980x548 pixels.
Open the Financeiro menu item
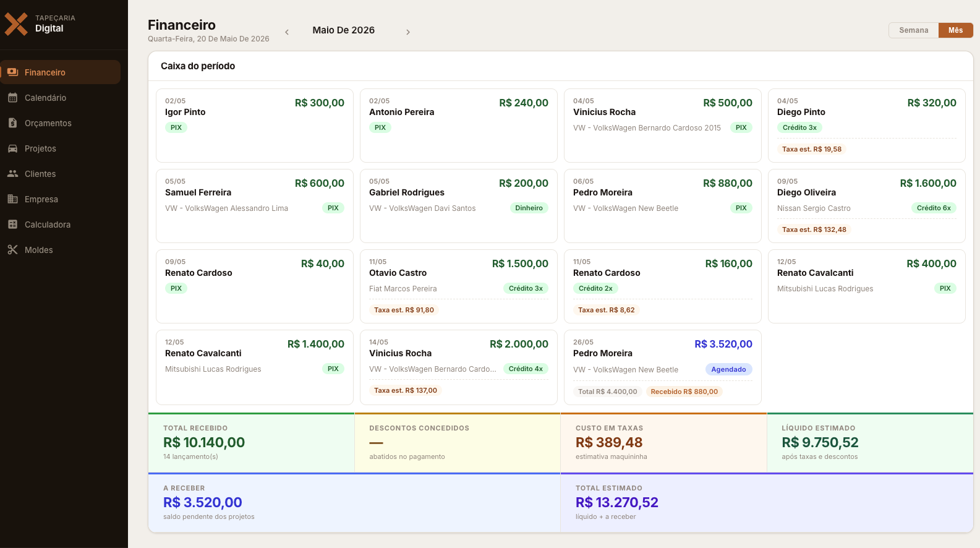click(x=61, y=72)
